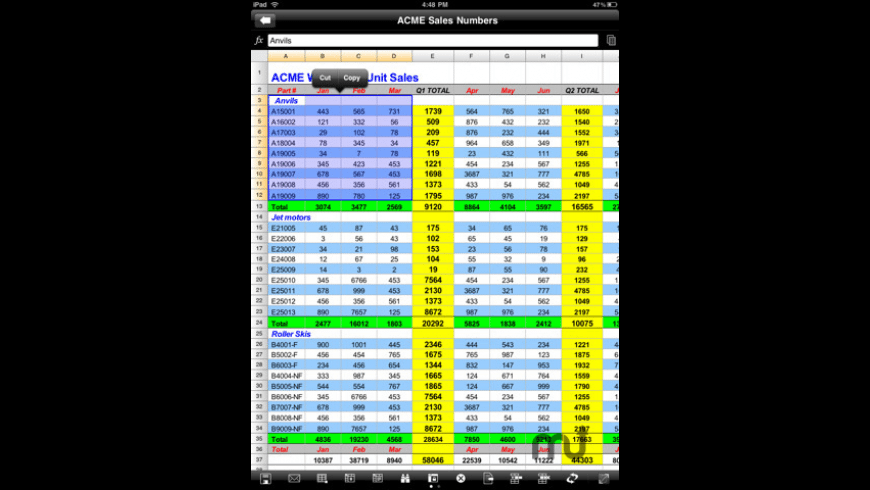Tap the back arrow button
Viewport: 870px width, 490px height.
[x=265, y=21]
